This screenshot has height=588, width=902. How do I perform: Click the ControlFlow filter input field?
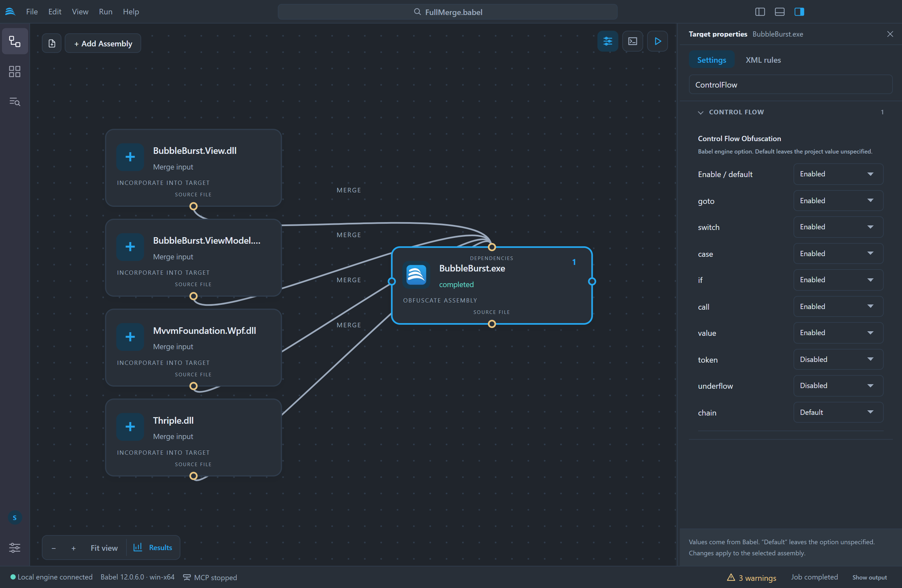(x=790, y=85)
